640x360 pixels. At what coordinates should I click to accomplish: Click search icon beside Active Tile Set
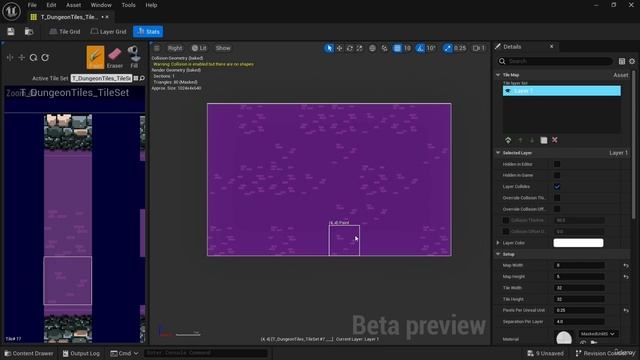pos(142,78)
